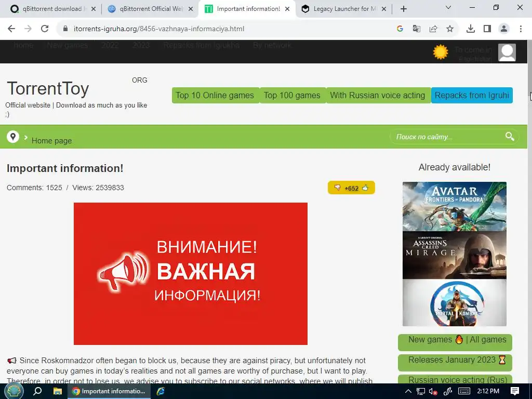Toggle the sun light/dark theme icon
The width and height of the screenshot is (532, 399).
tap(441, 52)
